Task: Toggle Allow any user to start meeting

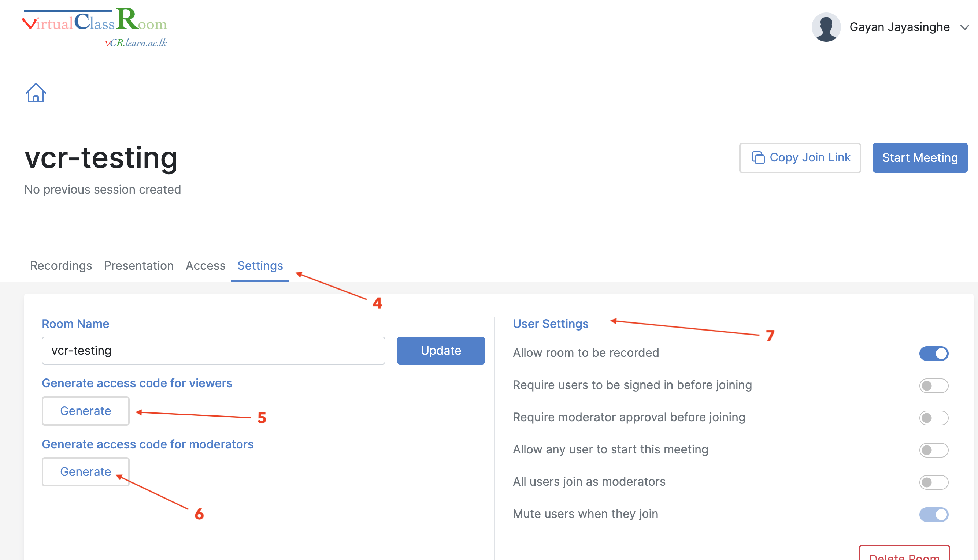Action: point(933,450)
